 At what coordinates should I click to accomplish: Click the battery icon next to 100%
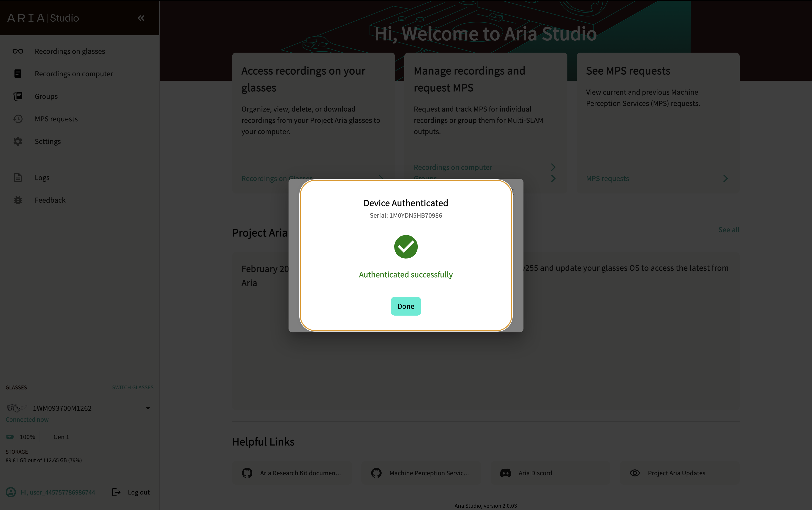[10, 437]
